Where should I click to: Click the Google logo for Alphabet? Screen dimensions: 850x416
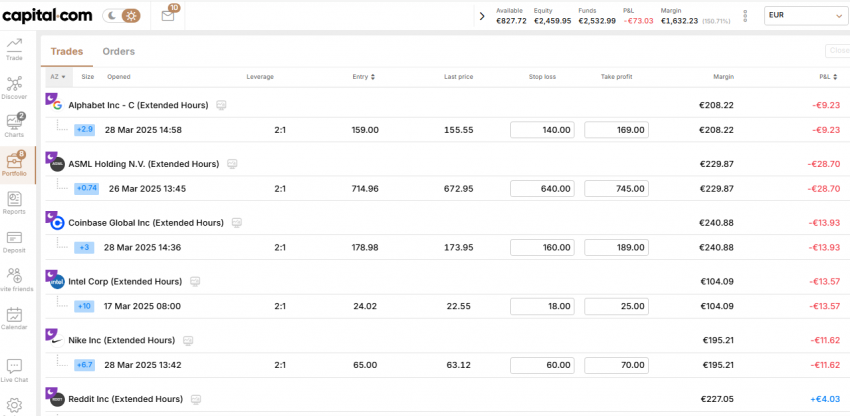57,106
